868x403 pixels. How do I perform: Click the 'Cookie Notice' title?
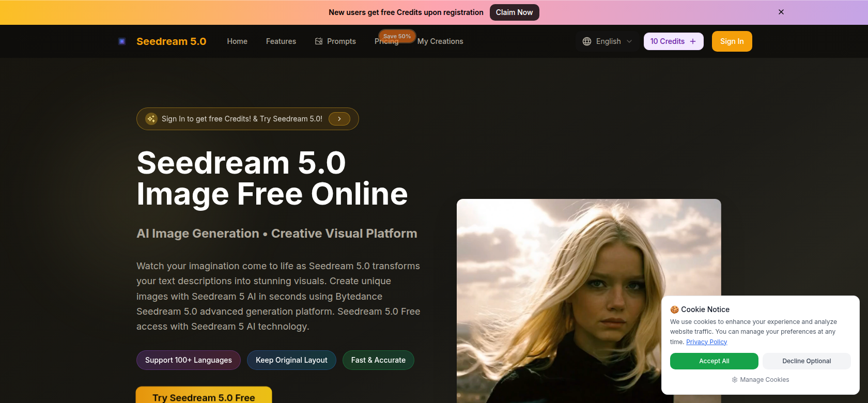705,309
